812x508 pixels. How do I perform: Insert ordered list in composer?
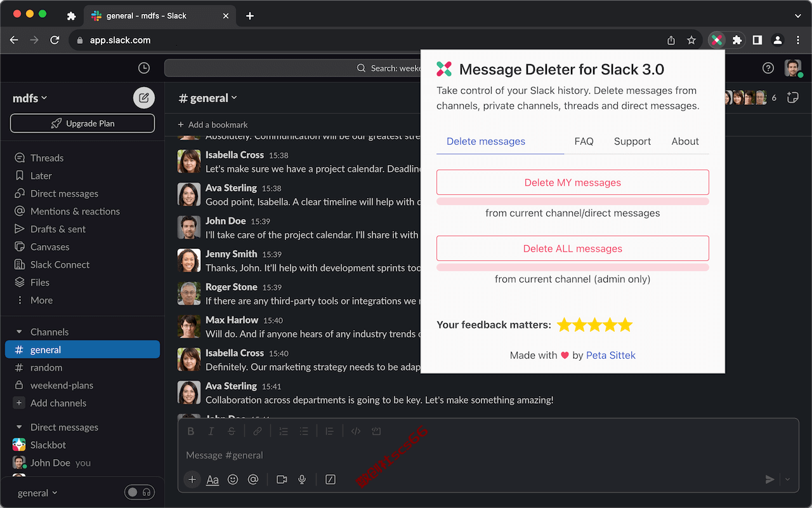tap(284, 431)
